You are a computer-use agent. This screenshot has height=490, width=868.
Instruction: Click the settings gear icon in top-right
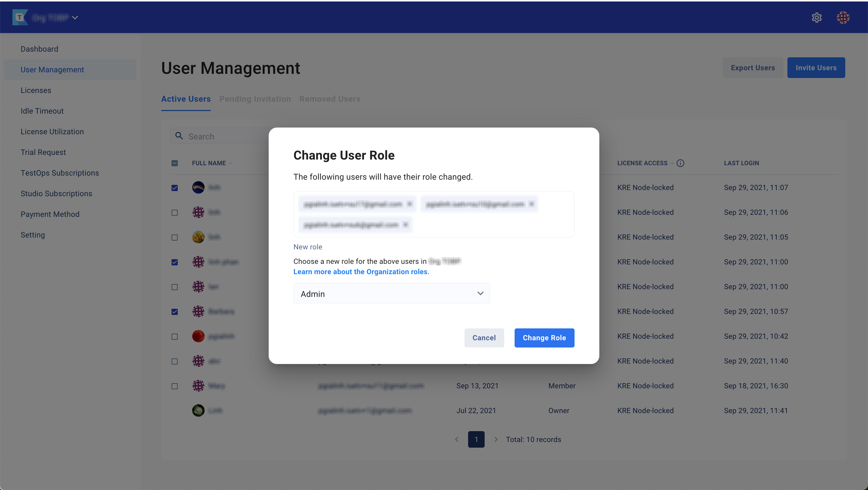click(x=817, y=17)
